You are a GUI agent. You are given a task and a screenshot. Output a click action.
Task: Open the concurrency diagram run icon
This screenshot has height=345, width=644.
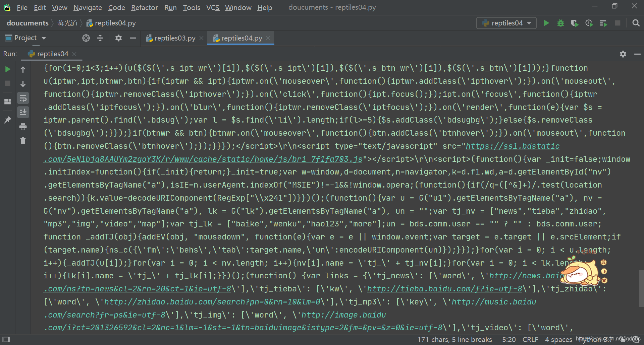[x=603, y=23]
